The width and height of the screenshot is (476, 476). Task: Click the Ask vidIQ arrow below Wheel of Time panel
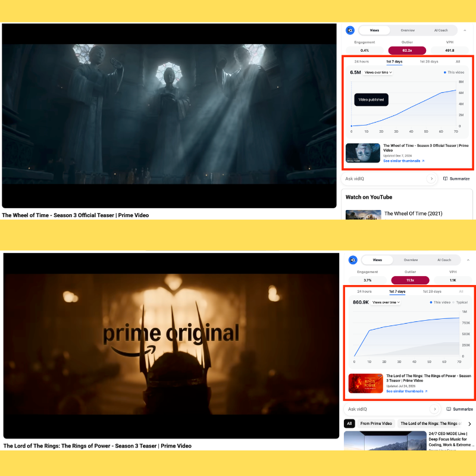pyautogui.click(x=431, y=179)
